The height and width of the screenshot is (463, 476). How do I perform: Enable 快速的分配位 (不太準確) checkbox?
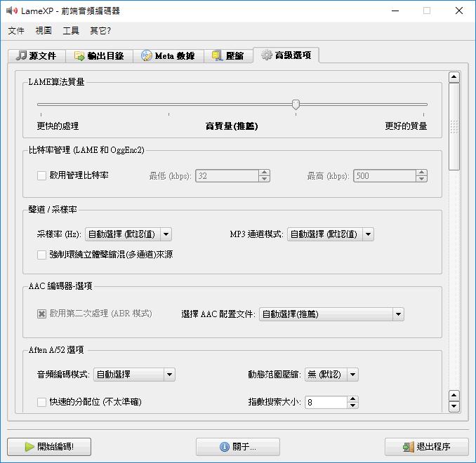41,402
